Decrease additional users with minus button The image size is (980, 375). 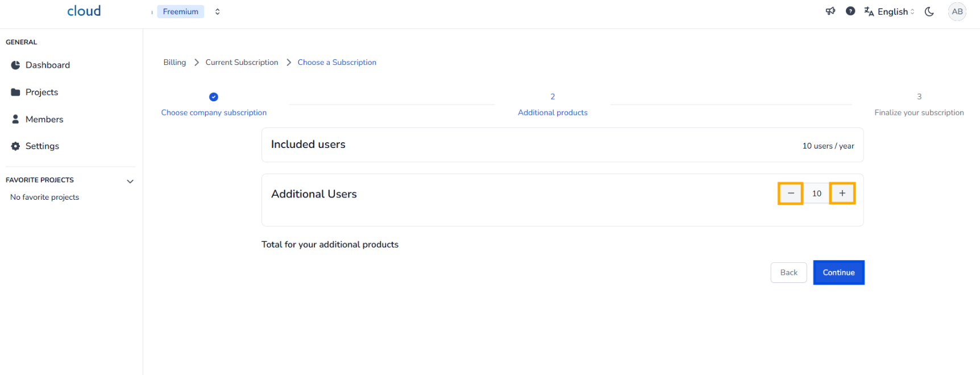point(790,193)
